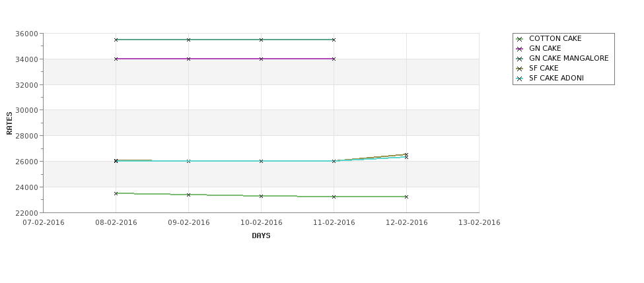This screenshot has height=283, width=644.
Task: Select GN CAKE point on 11-02-2016
Action: (334, 59)
